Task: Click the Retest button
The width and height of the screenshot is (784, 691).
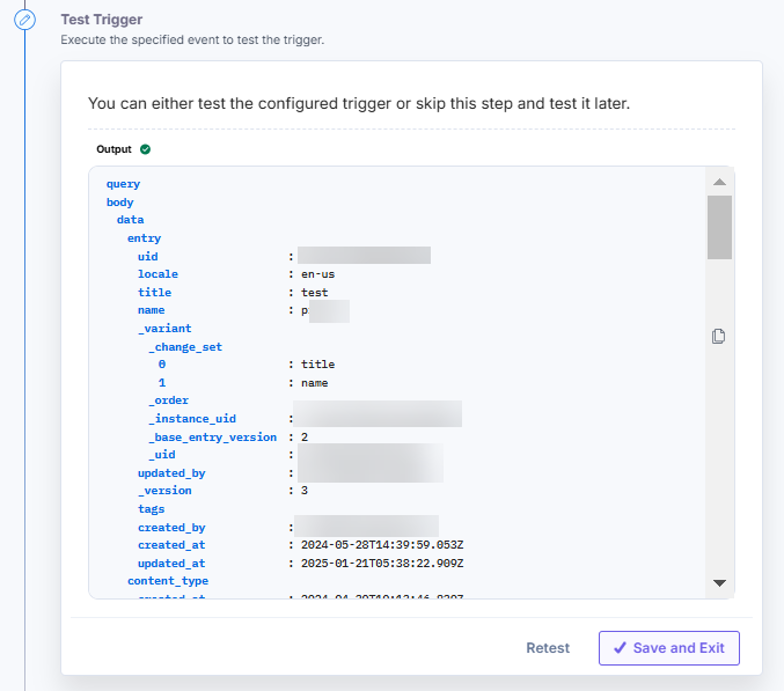Action: tap(548, 648)
